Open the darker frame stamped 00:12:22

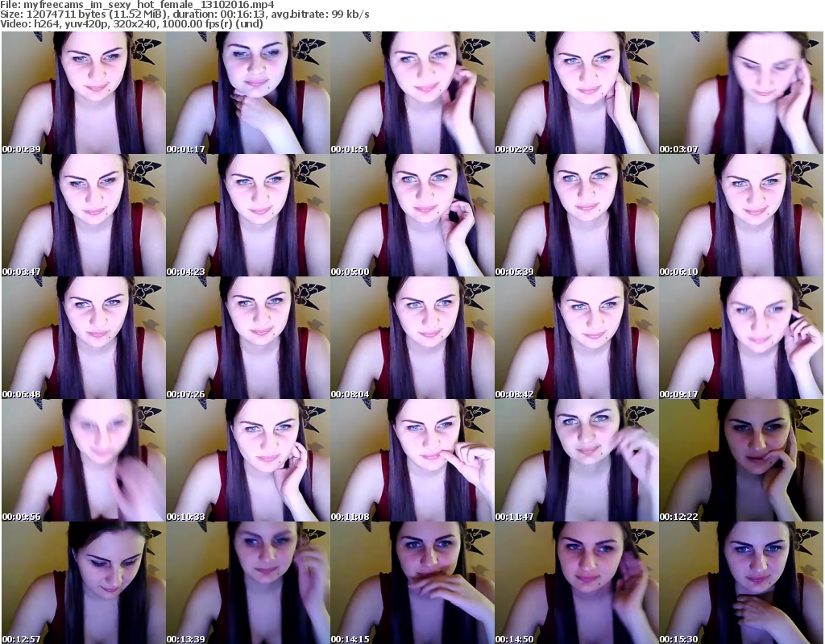(x=741, y=460)
